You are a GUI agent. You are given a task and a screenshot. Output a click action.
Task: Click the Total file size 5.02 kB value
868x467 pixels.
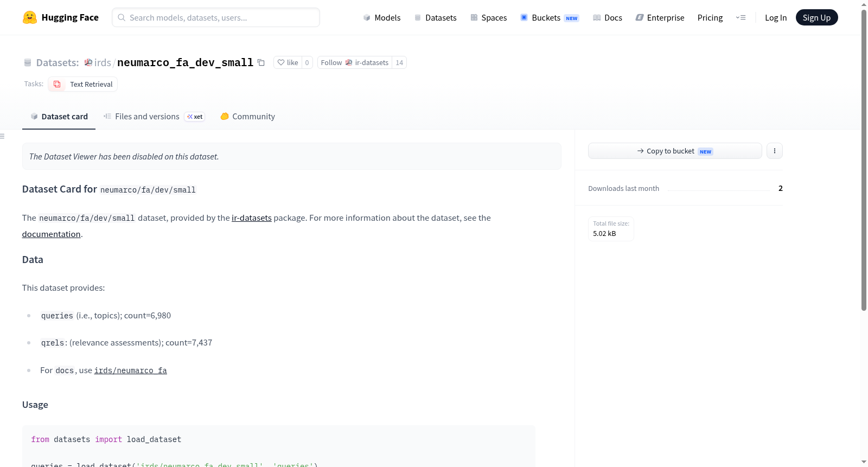604,233
